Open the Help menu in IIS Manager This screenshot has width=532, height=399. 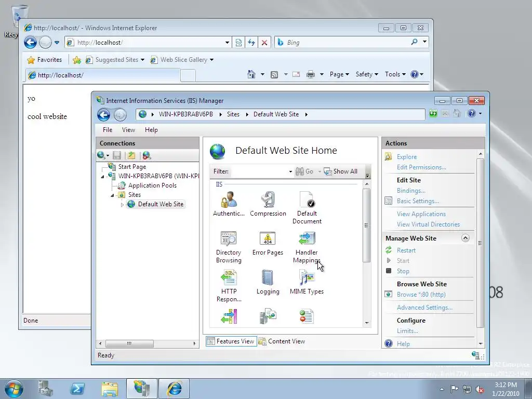[151, 129]
